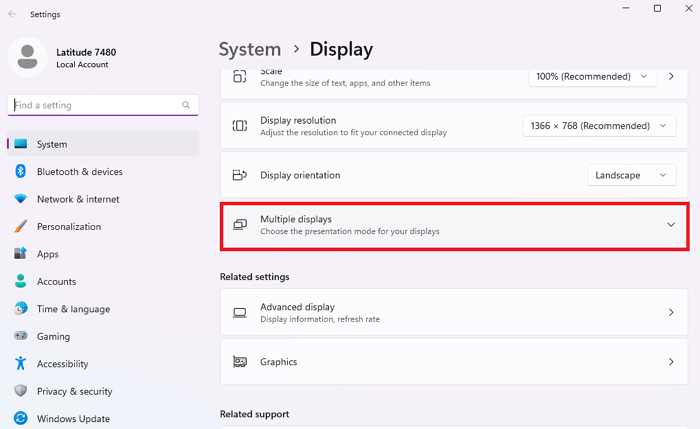Click the Personalization paintbrush icon
The image size is (700, 429).
point(20,227)
